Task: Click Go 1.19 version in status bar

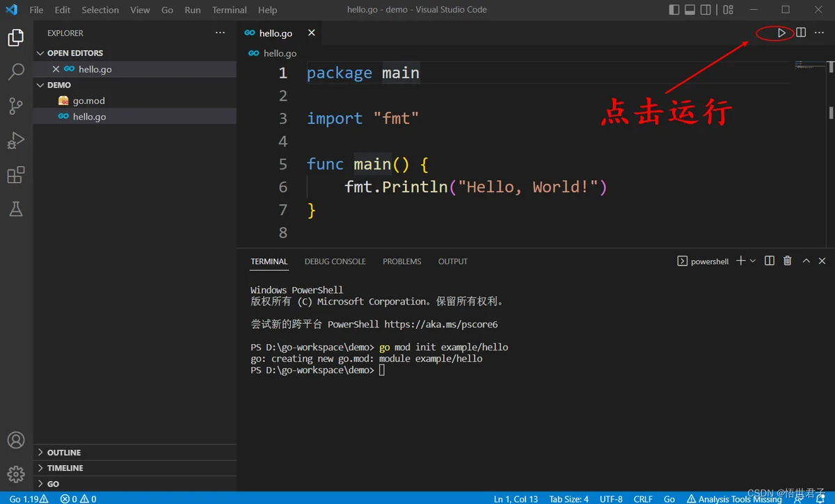Action: 29,498
